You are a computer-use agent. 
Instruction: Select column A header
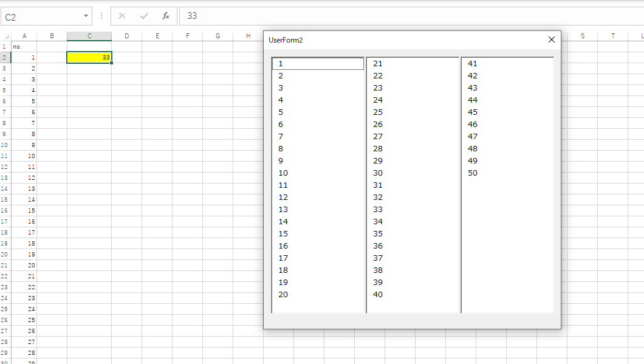(24, 36)
